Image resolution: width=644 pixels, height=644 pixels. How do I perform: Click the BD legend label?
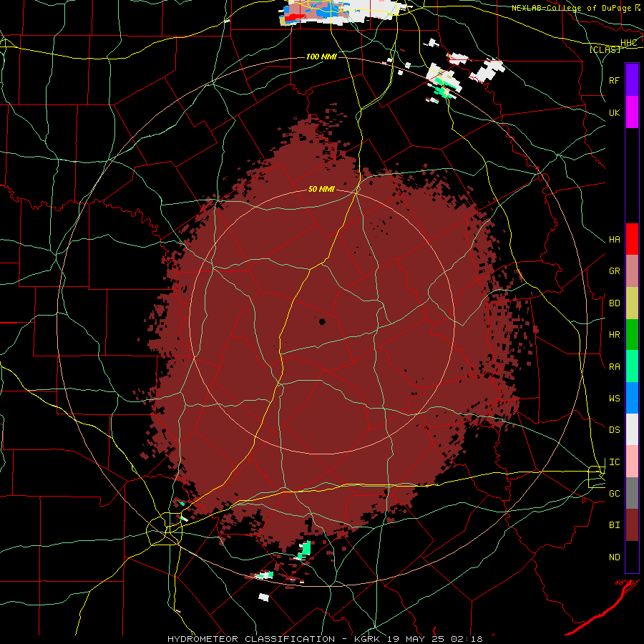[x=614, y=303]
